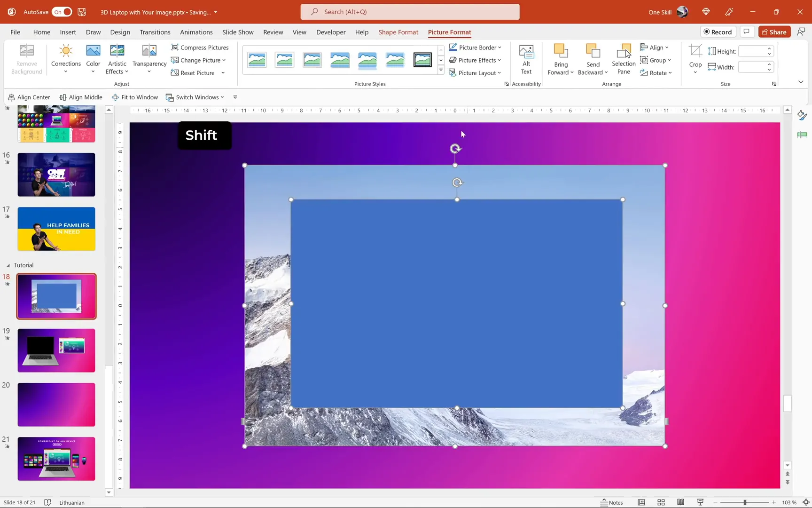The image size is (812, 508).
Task: Click the Crop tool icon
Action: coord(695,51)
